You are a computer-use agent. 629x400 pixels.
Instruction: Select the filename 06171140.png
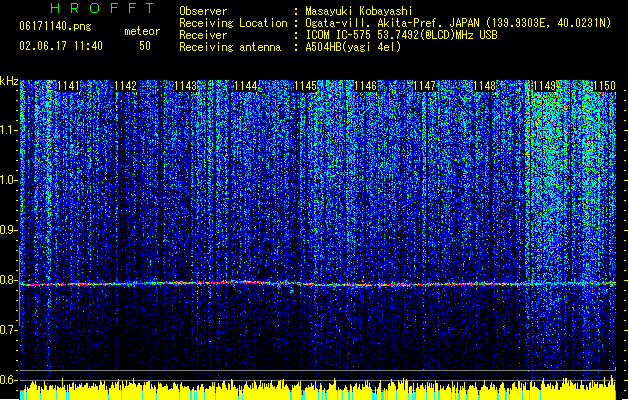click(x=55, y=27)
